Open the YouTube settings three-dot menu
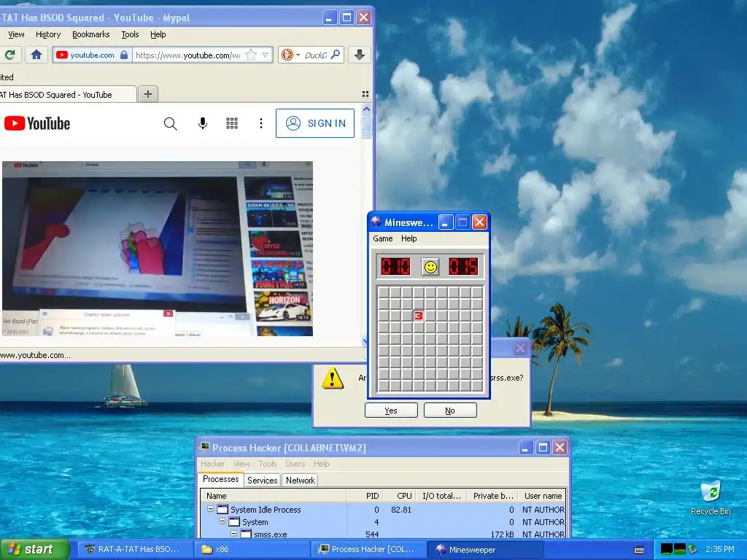 [x=260, y=123]
